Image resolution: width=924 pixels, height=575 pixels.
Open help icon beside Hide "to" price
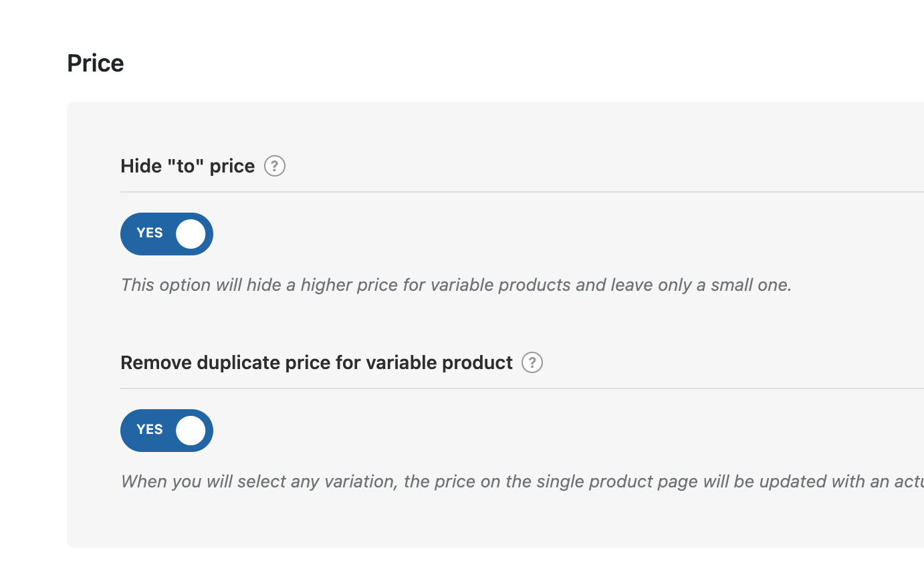point(275,166)
